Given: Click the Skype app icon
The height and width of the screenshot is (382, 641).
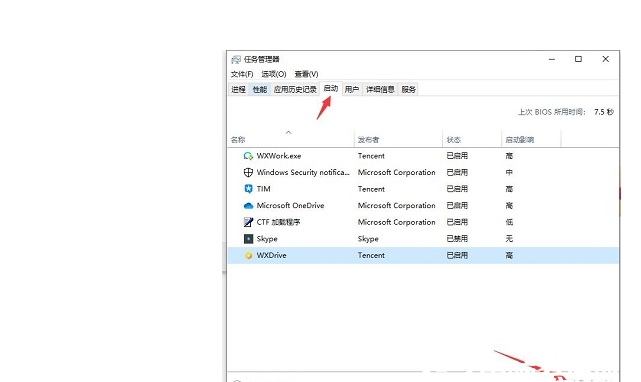Looking at the screenshot, I should (248, 238).
